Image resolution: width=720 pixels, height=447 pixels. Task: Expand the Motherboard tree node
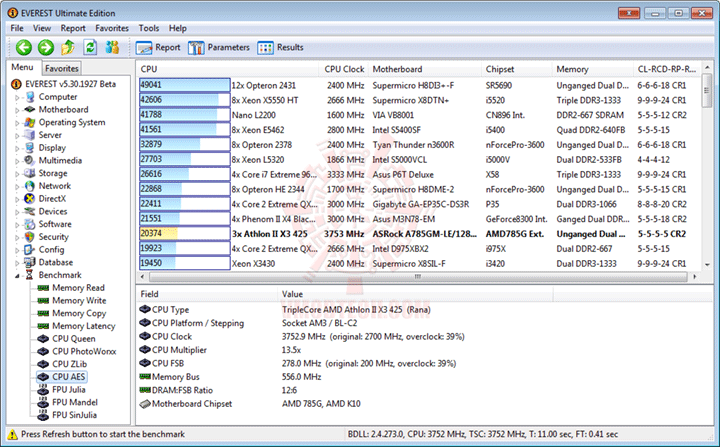tap(17, 110)
